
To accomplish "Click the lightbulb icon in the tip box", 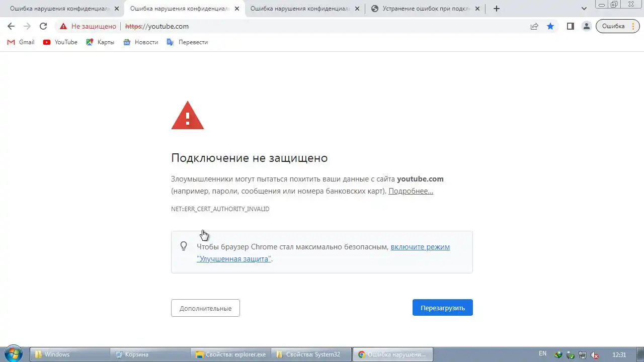I will click(x=184, y=246).
